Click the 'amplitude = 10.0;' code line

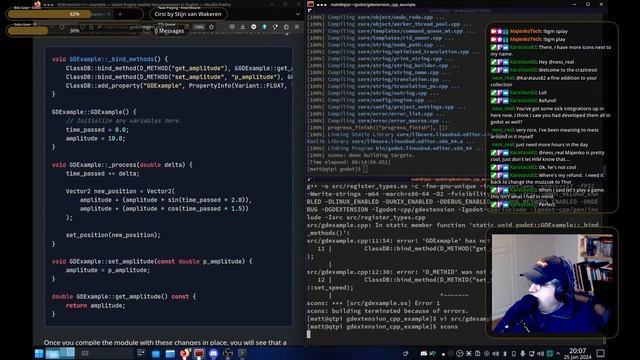95,138
